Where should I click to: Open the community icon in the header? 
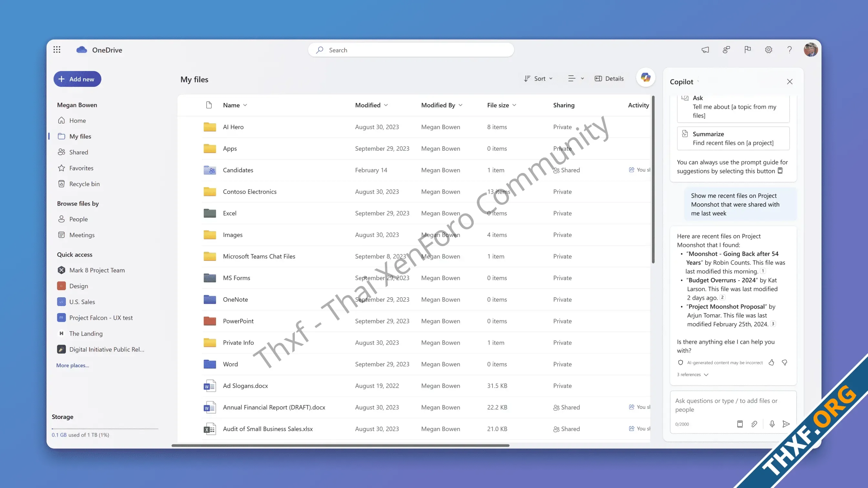coord(726,50)
